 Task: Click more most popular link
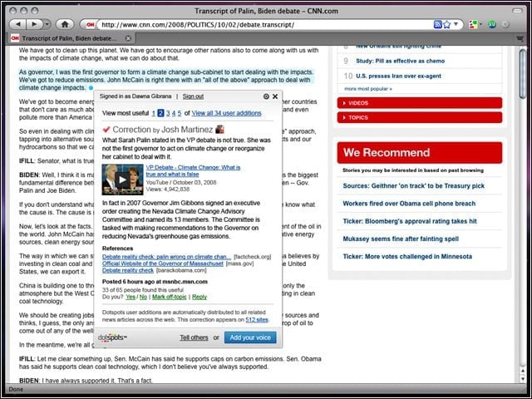pos(368,89)
